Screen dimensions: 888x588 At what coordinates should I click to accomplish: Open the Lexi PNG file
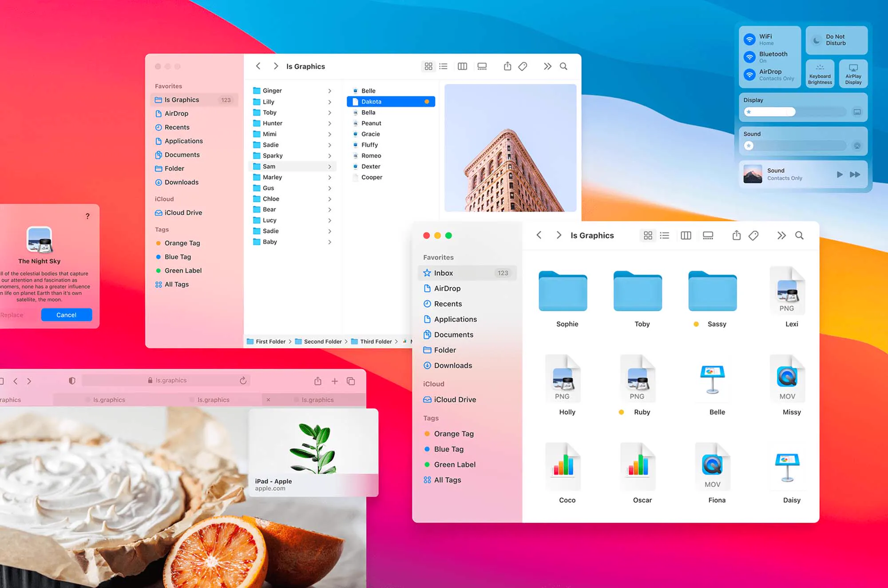788,290
